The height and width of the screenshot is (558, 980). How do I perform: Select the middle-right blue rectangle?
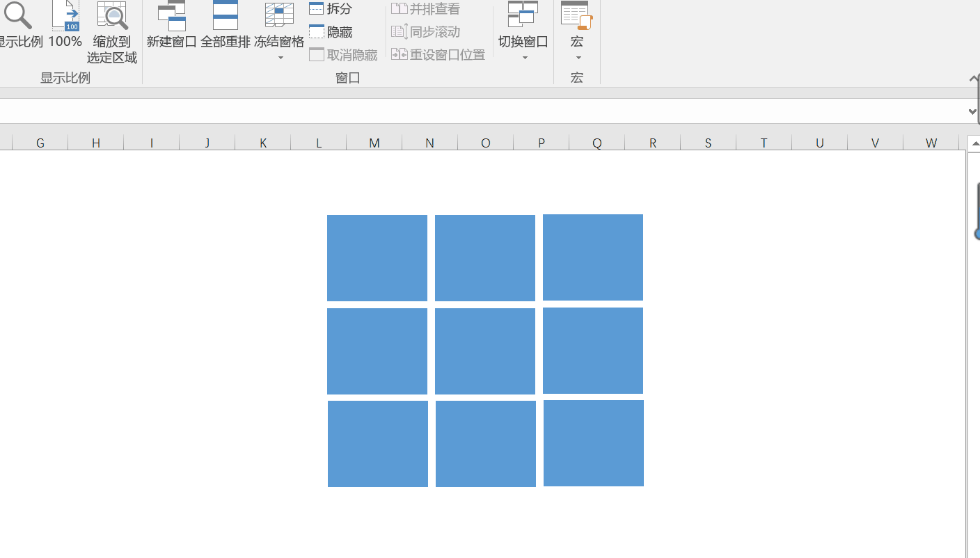click(593, 351)
